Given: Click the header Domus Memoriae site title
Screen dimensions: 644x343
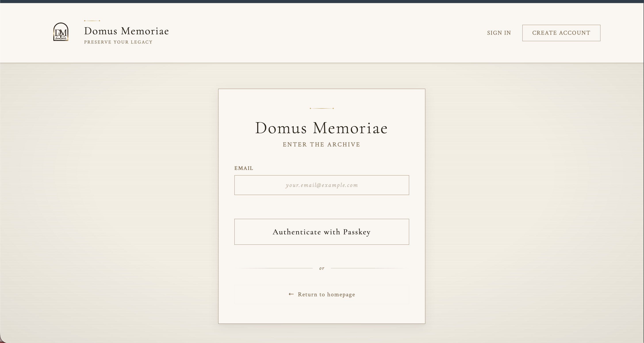Looking at the screenshot, I should click(126, 31).
